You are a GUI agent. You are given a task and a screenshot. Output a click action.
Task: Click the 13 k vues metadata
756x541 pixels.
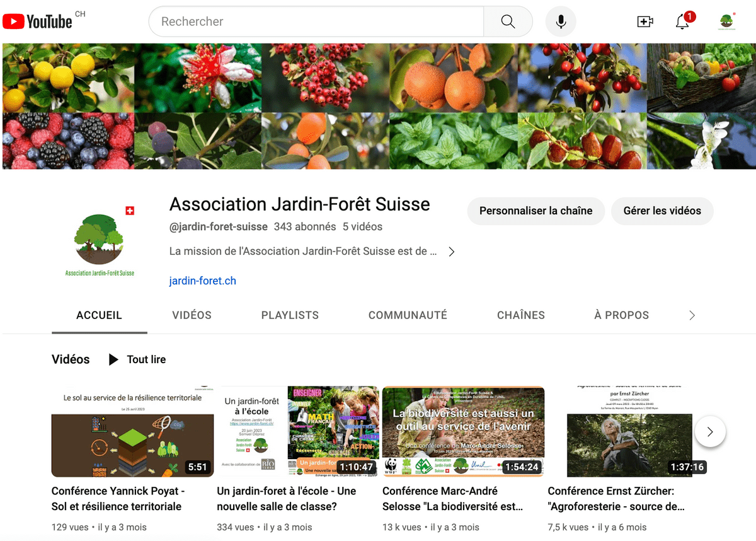pos(402,527)
